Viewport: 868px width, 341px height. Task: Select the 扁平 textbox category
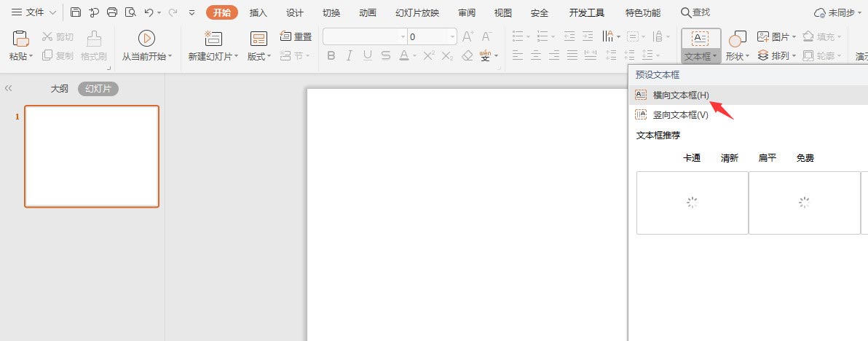(x=768, y=158)
